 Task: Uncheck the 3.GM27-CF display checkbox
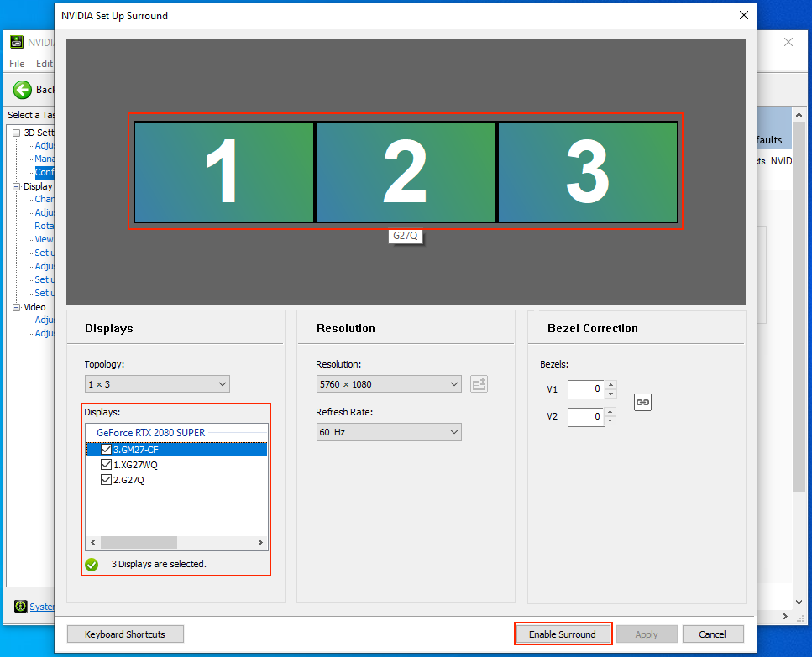point(106,449)
